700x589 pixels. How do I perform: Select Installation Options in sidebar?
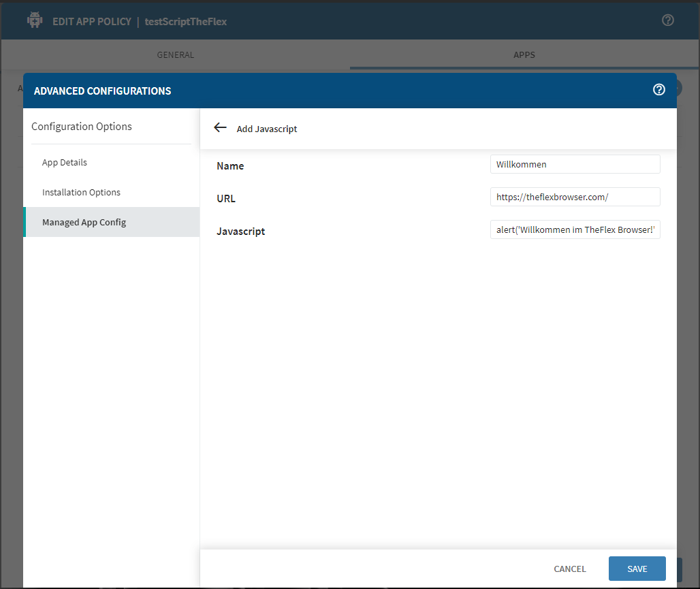[x=81, y=193]
